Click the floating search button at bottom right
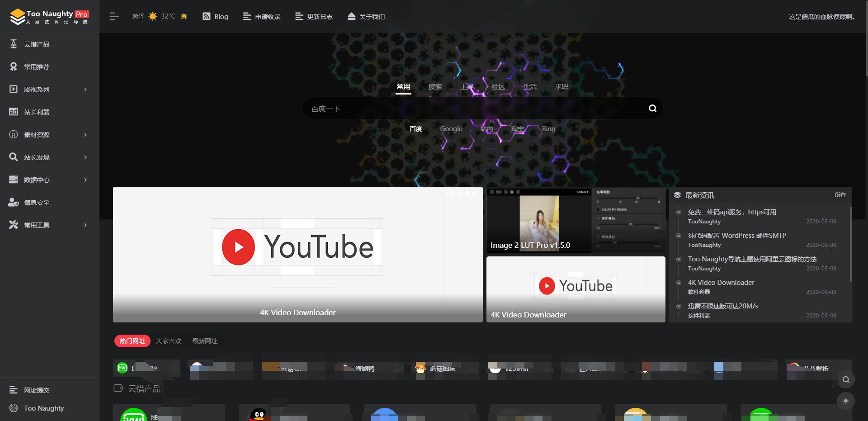The width and height of the screenshot is (868, 421). 846,379
